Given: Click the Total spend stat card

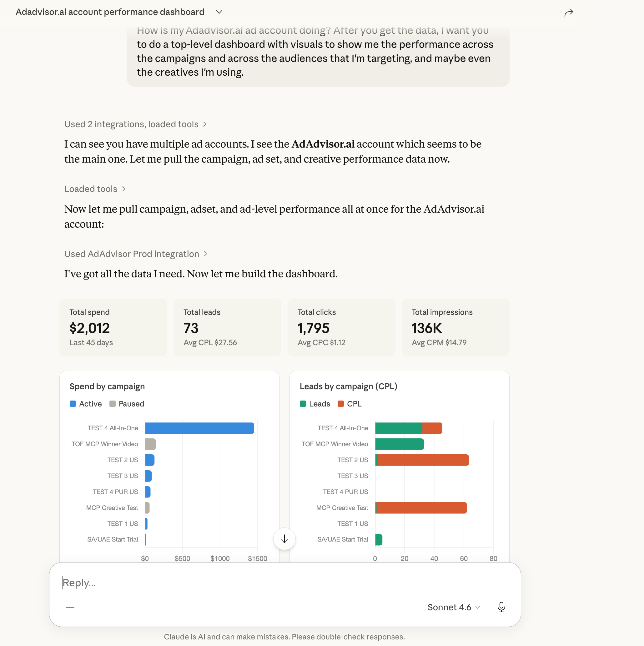Looking at the screenshot, I should pyautogui.click(x=113, y=327).
